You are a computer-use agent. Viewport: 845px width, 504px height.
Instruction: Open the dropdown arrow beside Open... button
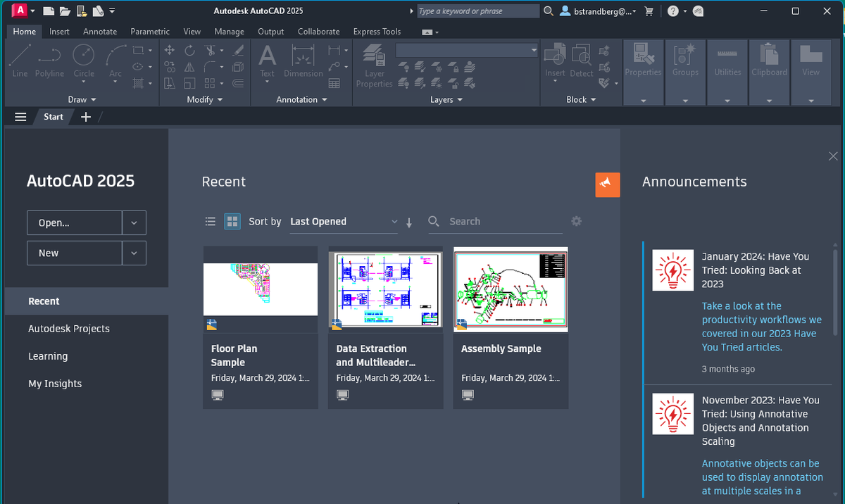click(x=134, y=222)
